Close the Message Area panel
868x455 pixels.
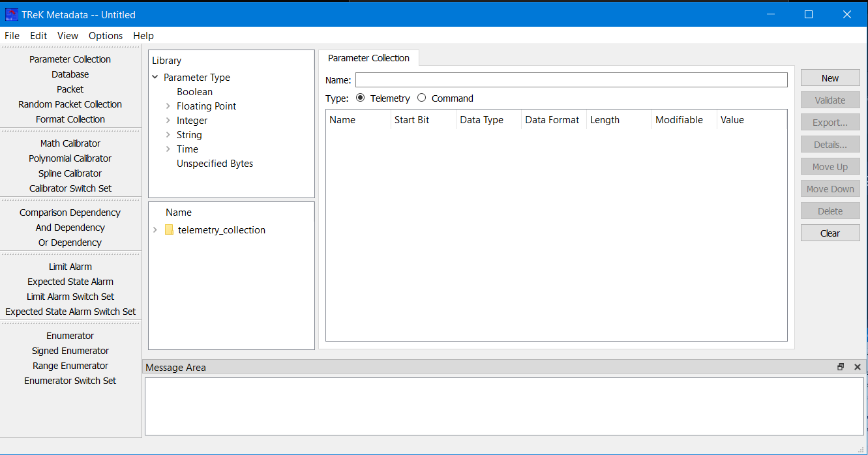pos(857,367)
